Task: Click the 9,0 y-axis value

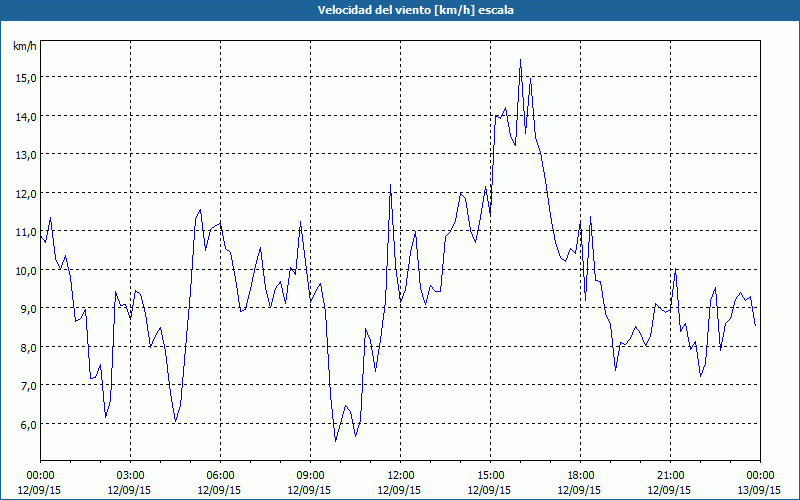Action: point(28,309)
